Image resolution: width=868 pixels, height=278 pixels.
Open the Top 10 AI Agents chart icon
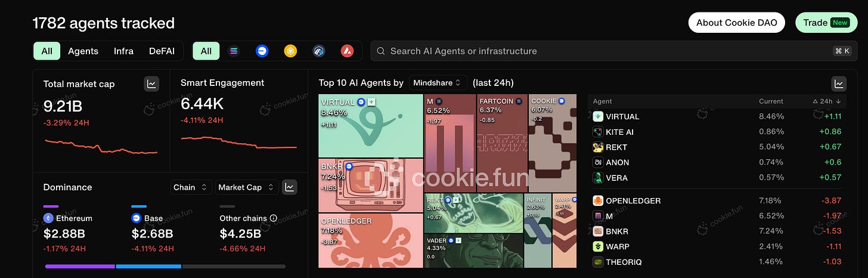tap(839, 84)
